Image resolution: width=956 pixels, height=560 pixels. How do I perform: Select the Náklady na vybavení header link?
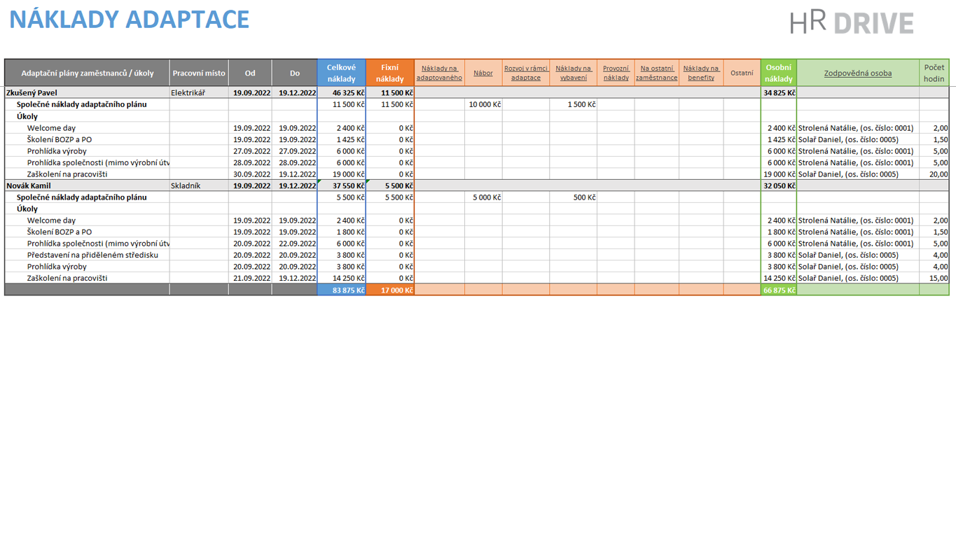coord(573,73)
